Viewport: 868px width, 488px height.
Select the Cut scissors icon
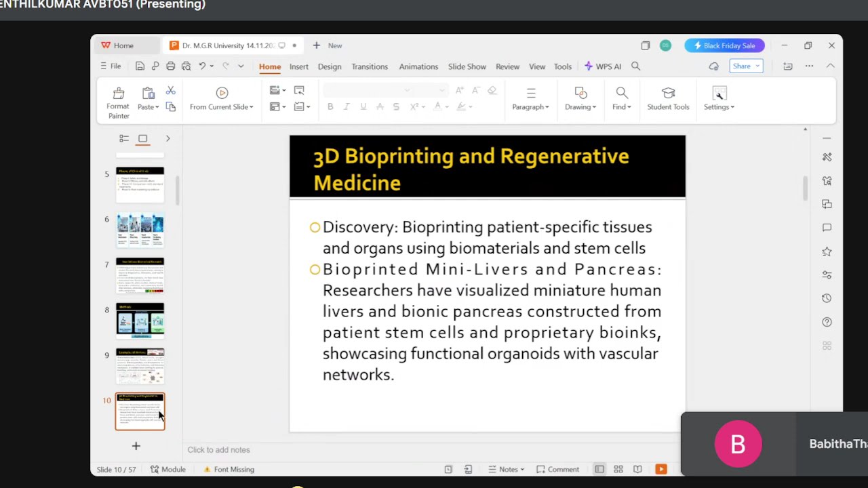[x=171, y=91]
